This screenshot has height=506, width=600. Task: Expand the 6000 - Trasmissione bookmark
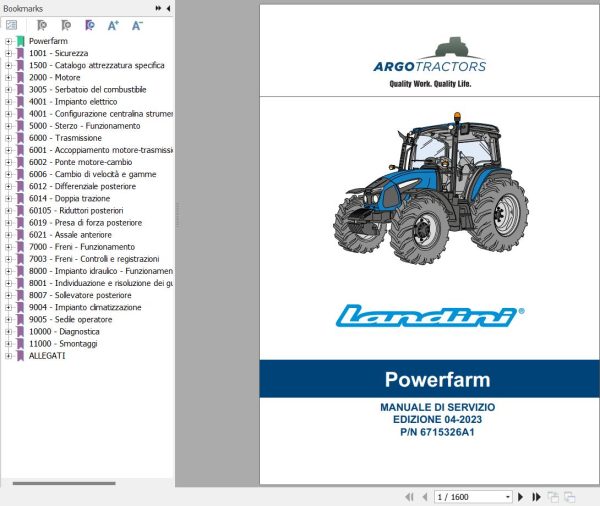coord(8,138)
